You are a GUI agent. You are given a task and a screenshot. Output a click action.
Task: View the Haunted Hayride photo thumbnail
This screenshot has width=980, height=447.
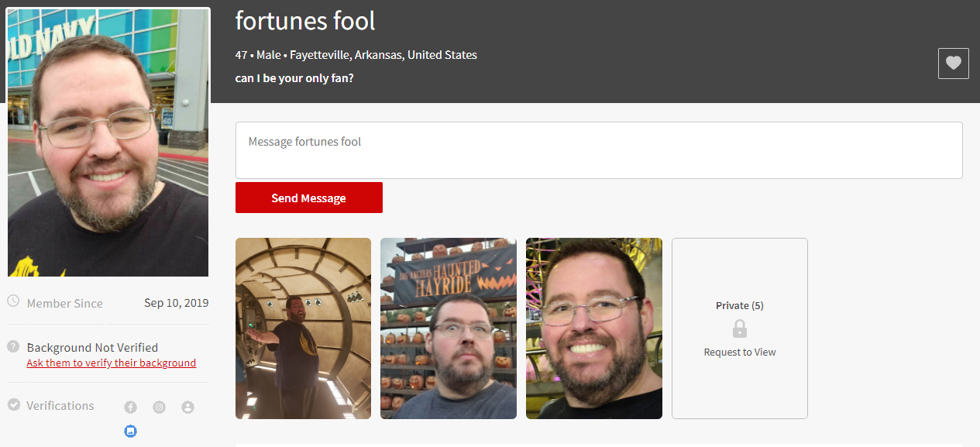click(449, 328)
